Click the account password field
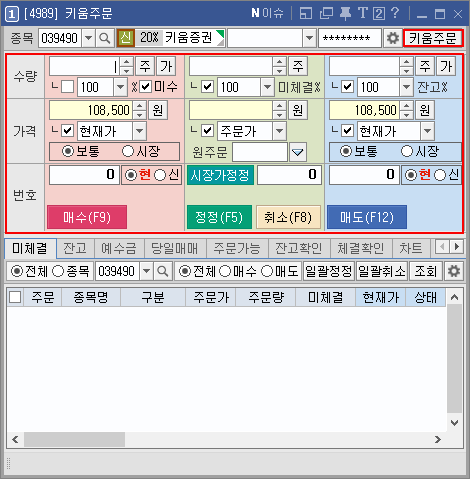470x479 pixels. pos(350,38)
